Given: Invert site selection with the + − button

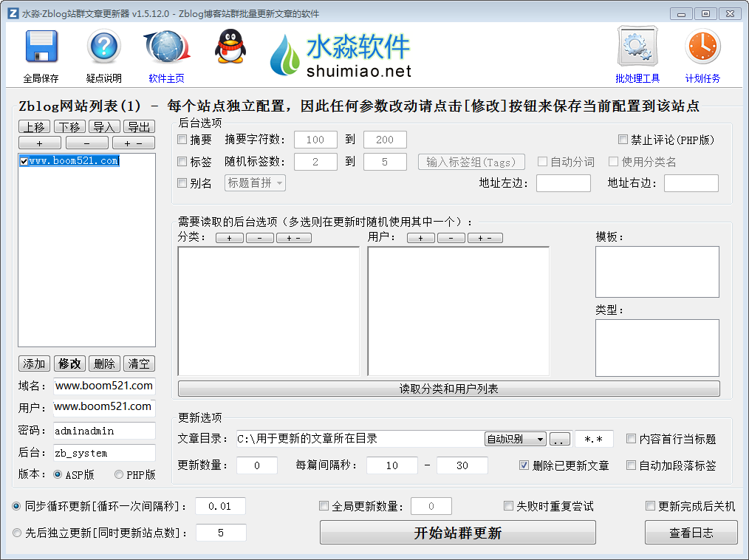Looking at the screenshot, I should click(133, 143).
